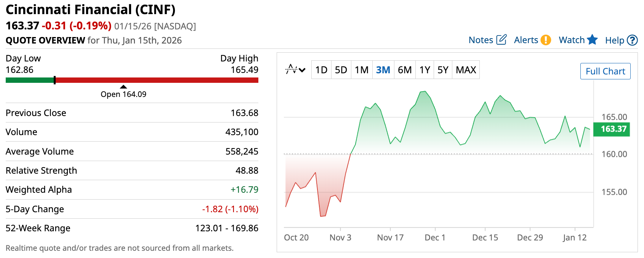
Task: Show the 1Y price chart
Action: [x=425, y=70]
